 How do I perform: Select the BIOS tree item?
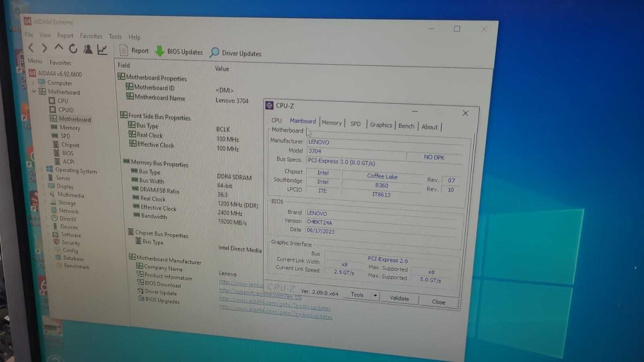[x=64, y=153]
